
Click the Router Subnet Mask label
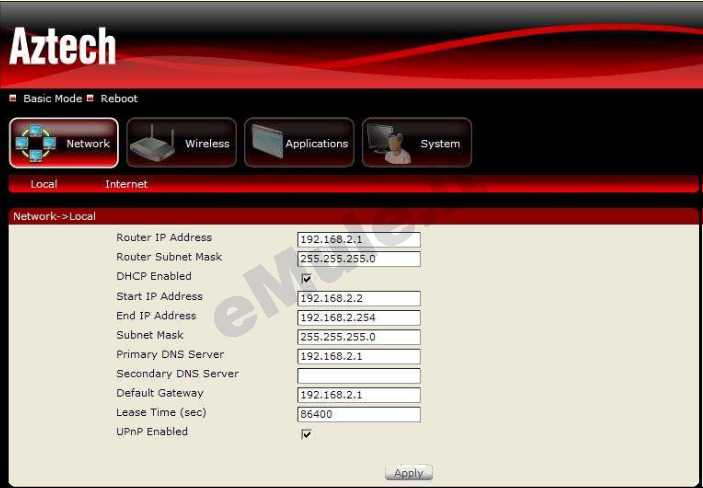(x=169, y=257)
